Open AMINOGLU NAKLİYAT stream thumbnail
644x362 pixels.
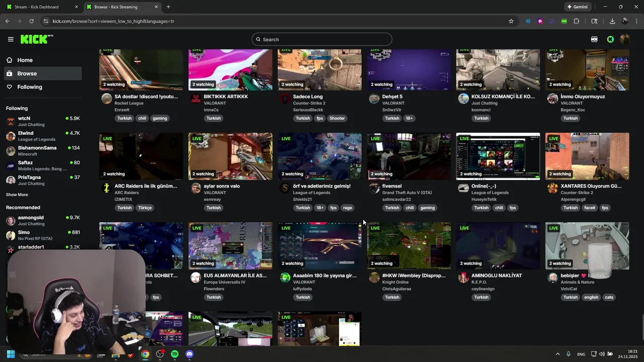point(498,246)
